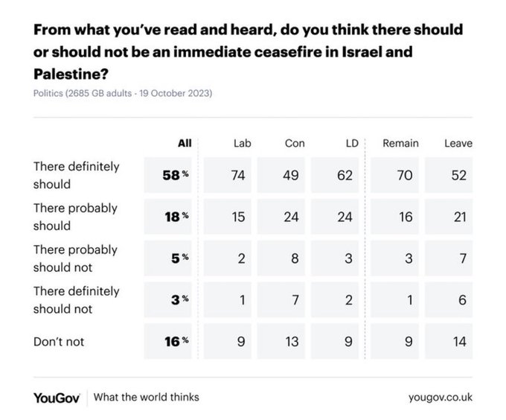This screenshot has width=506, height=420.
Task: Open the yougov.co.uk link
Action: 441,397
